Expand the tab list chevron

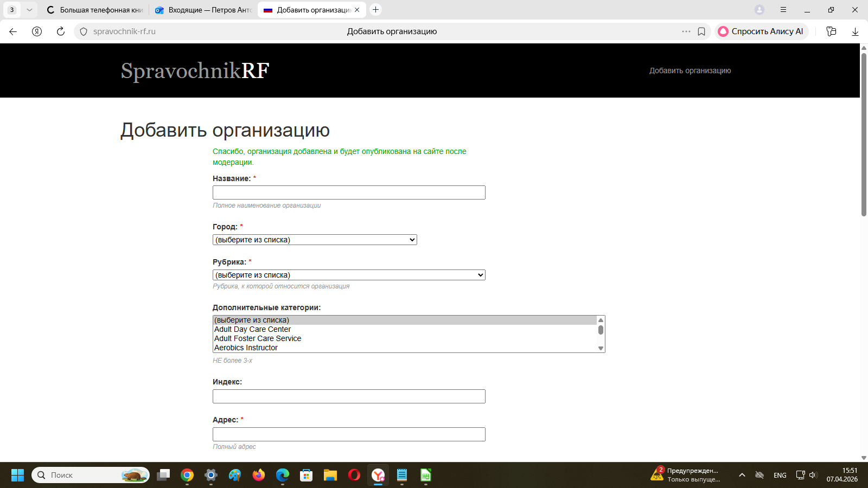[29, 10]
